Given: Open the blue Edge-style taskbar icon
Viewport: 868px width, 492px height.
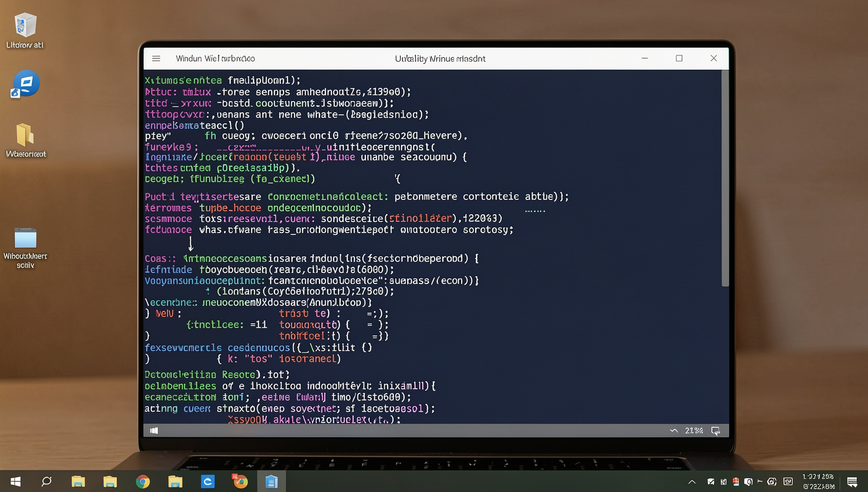Looking at the screenshot, I should tap(208, 481).
